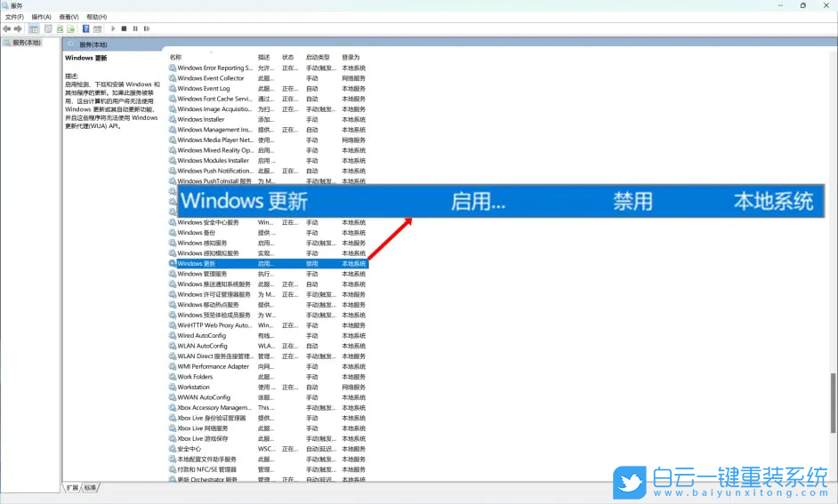Select Xbox Live 身份验证管理器 row

pyautogui.click(x=269, y=418)
